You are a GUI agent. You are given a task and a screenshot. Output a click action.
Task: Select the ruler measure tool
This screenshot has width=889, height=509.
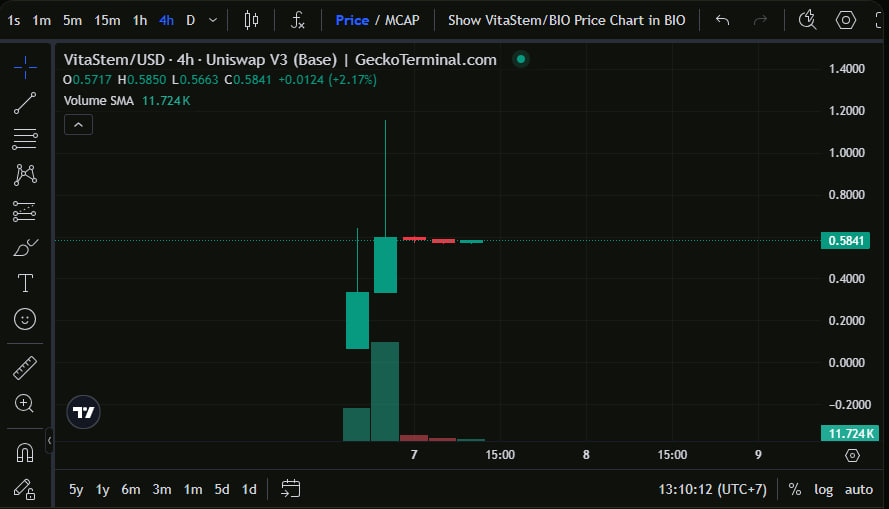point(25,368)
